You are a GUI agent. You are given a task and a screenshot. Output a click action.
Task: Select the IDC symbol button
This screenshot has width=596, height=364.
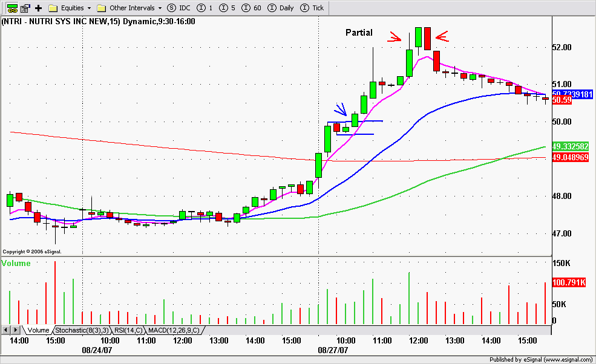pyautogui.click(x=179, y=8)
